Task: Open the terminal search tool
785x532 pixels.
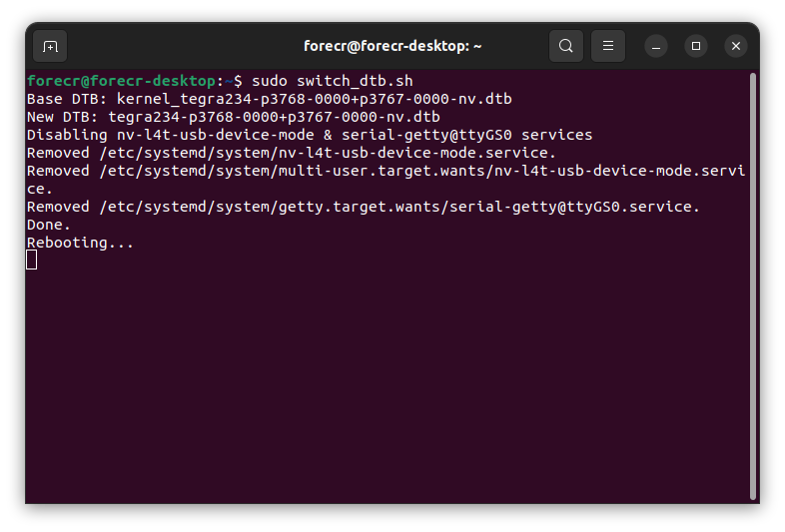Action: click(565, 46)
